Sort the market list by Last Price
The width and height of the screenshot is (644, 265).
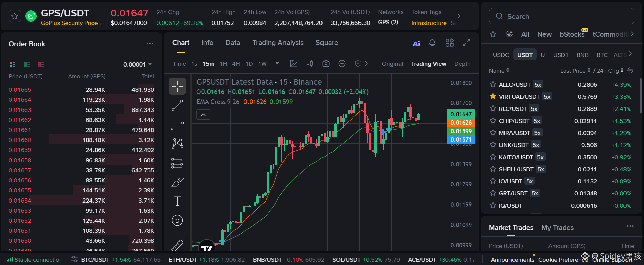pos(575,71)
